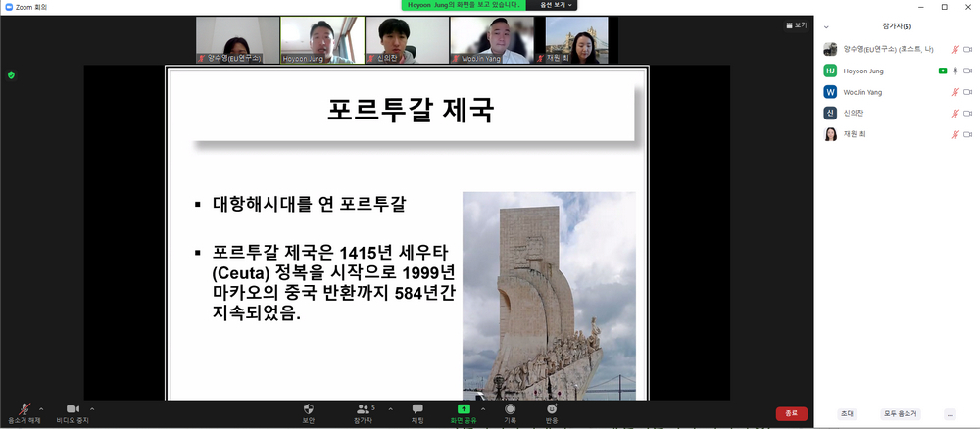Select participant name 재원 최 in list
Image resolution: width=980 pixels, height=429 pixels.
855,134
